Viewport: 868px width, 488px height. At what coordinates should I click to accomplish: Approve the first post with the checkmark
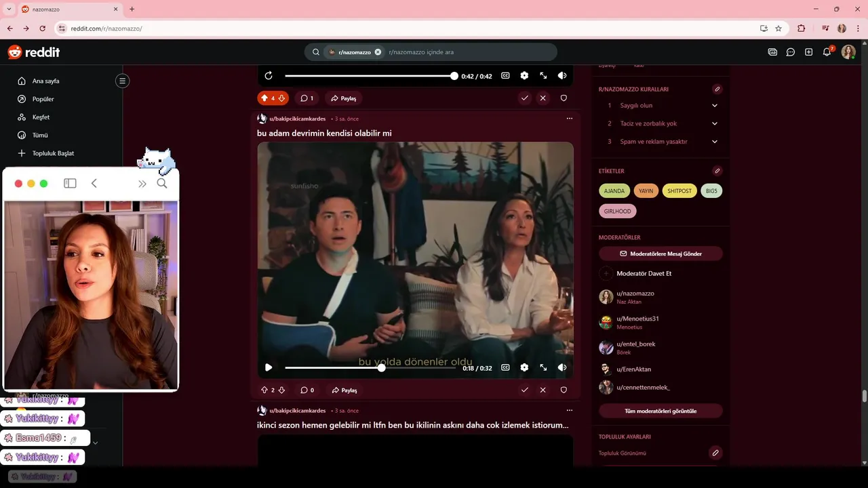click(x=524, y=98)
